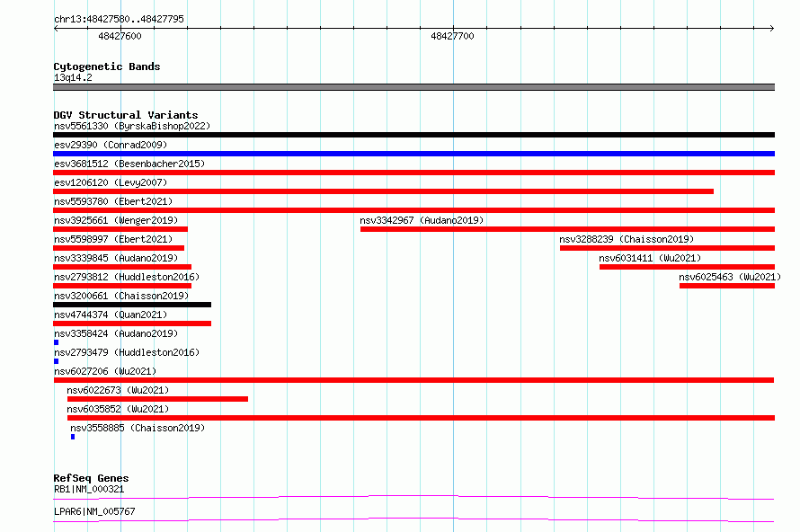The height and width of the screenshot is (532, 800).
Task: Open the nsv6031411 (Wu2021) label
Action: pyautogui.click(x=650, y=258)
